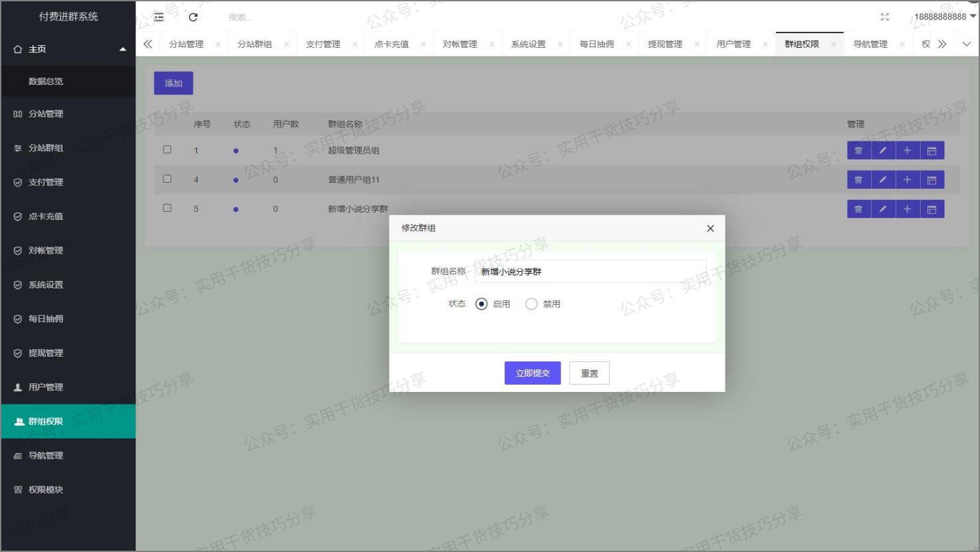Click plus icon on 新增小说分享群 row
980x552 pixels.
tap(907, 209)
